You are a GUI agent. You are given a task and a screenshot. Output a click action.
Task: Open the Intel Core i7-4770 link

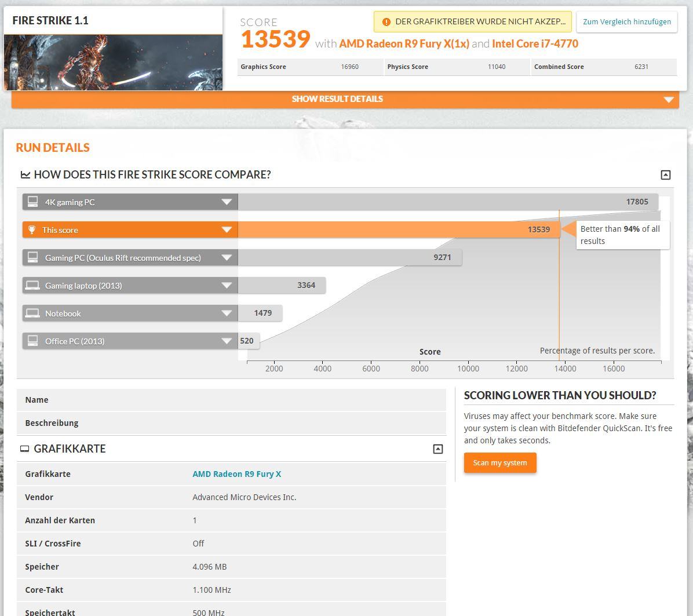[535, 43]
